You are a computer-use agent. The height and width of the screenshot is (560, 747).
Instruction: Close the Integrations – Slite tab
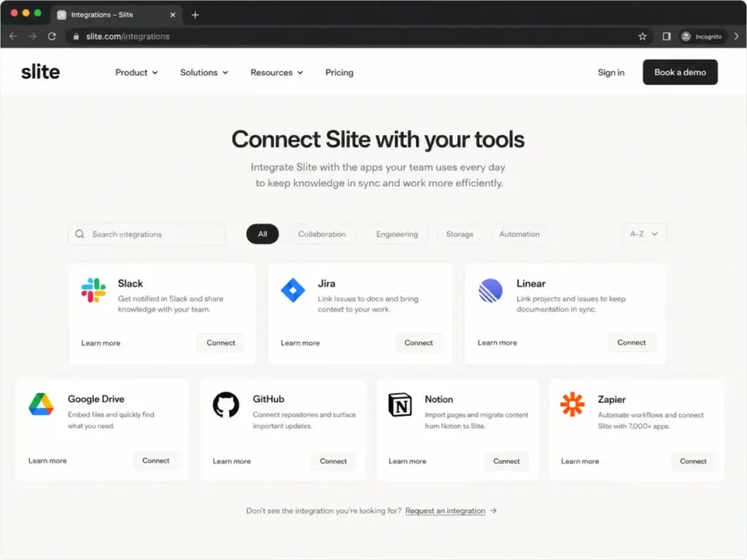pyautogui.click(x=172, y=15)
